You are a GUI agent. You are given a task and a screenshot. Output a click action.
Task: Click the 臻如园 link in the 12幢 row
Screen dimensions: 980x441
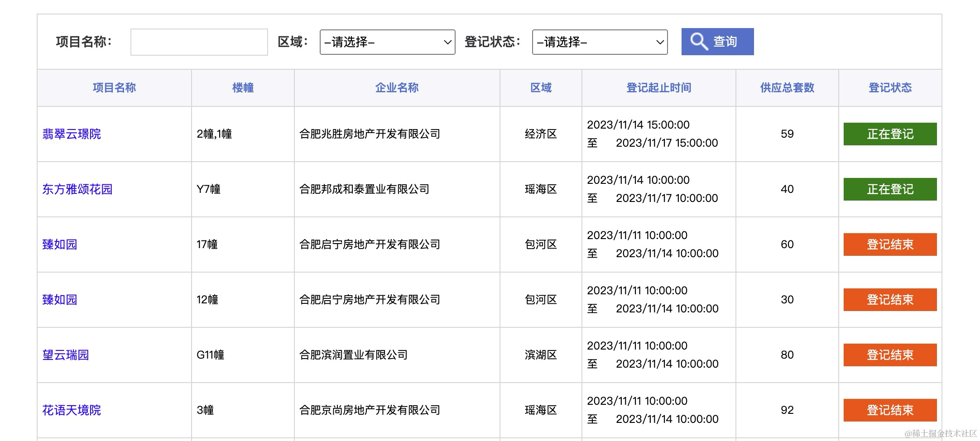click(x=60, y=300)
